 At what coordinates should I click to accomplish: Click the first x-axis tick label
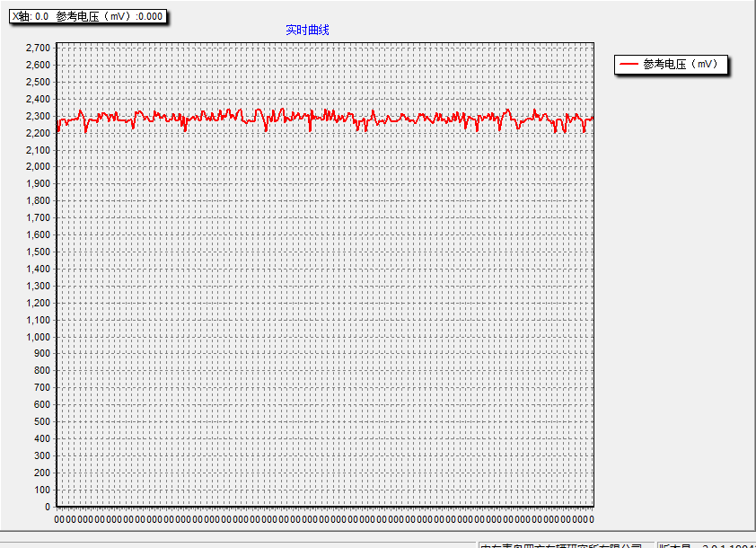(58, 519)
